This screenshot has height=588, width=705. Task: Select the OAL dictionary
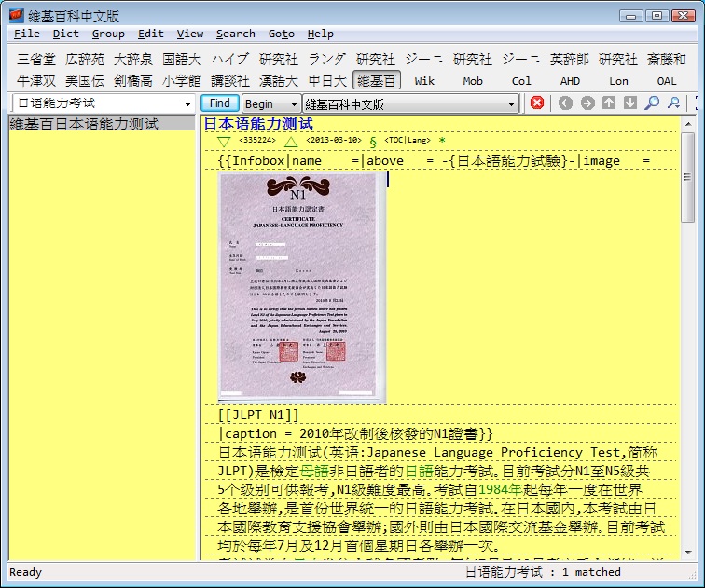point(667,81)
